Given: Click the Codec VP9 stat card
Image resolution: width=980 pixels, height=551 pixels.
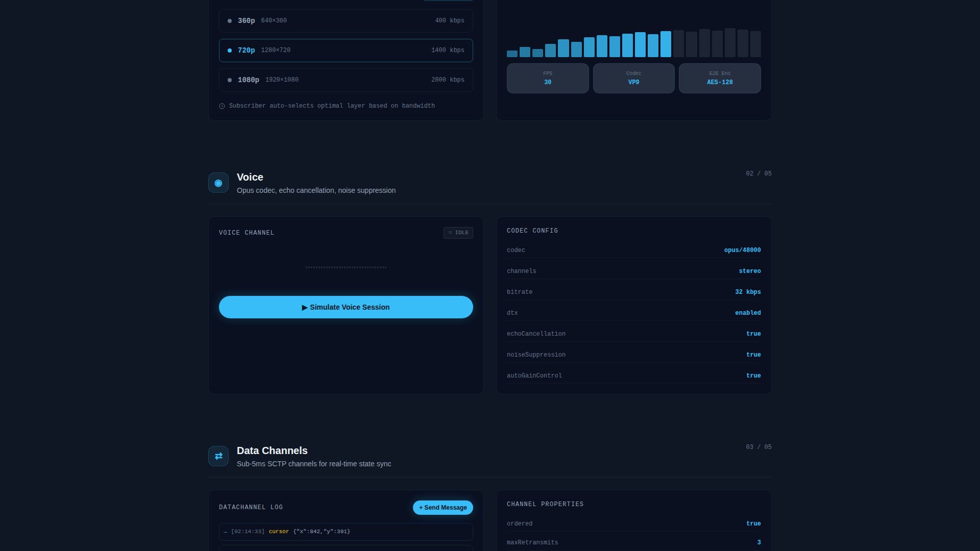Looking at the screenshot, I should pos(634,78).
